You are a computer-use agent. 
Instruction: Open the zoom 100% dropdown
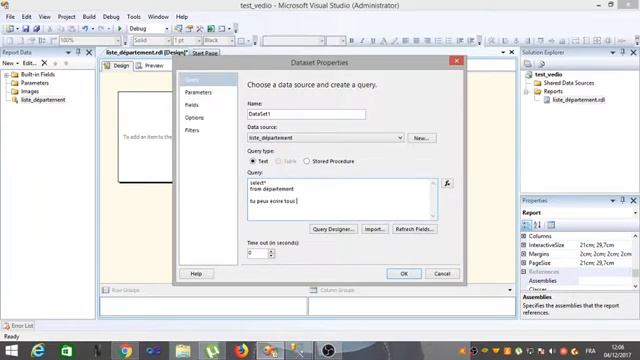click(x=118, y=41)
